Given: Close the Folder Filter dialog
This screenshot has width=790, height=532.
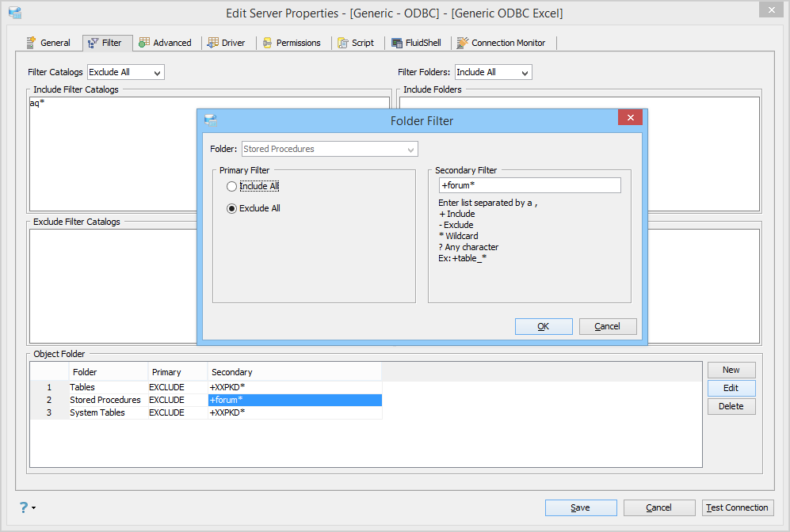Looking at the screenshot, I should tap(630, 117).
